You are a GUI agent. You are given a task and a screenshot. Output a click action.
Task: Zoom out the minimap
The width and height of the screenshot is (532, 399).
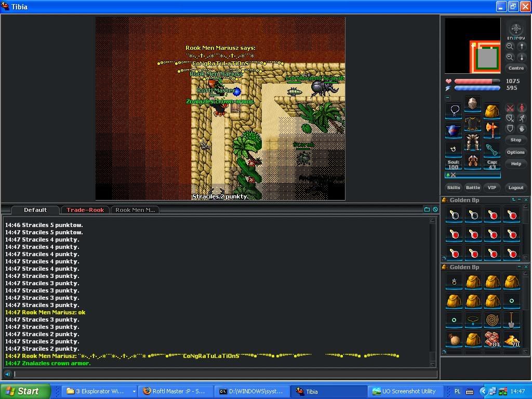[x=510, y=46]
